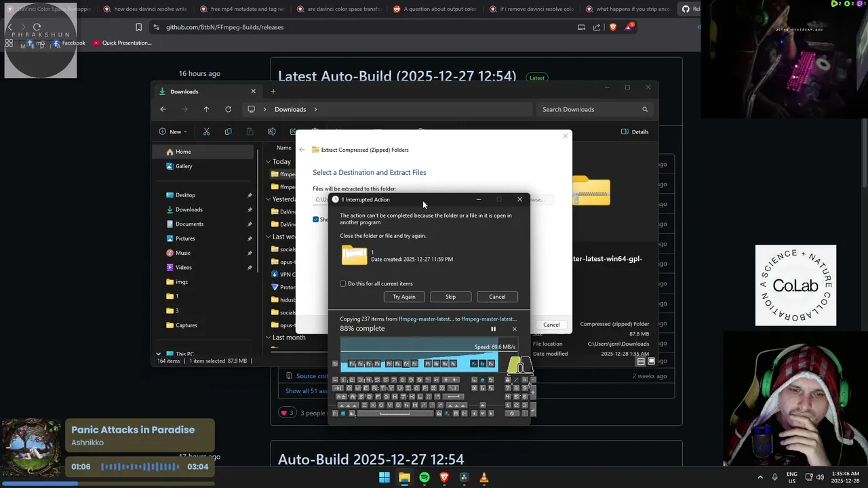868x488 pixels.
Task: Switch Explorer to large thumbnails view
Action: pos(651,361)
